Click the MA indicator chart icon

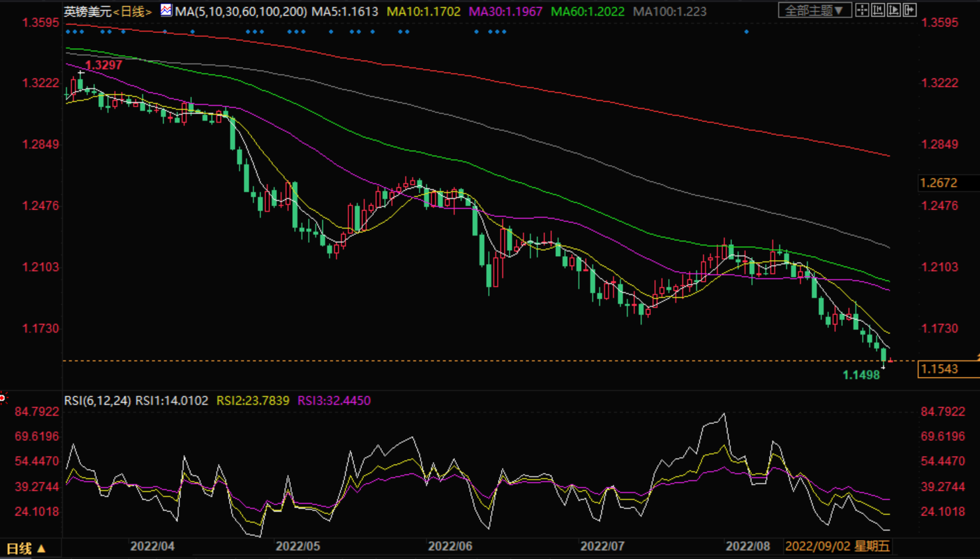166,10
